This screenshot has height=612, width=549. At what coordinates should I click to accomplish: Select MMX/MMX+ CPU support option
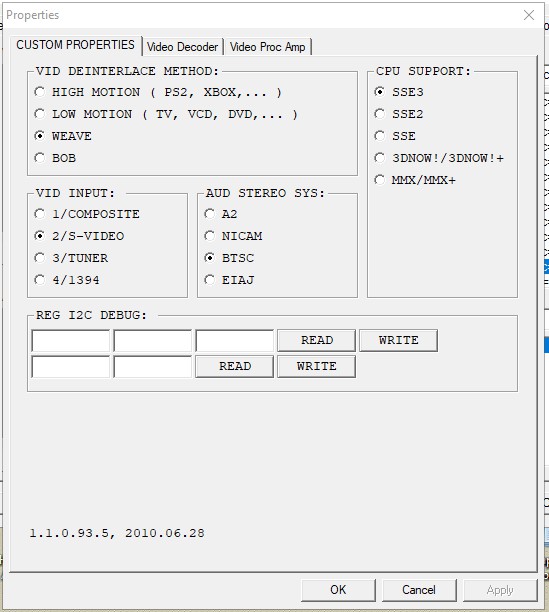(x=380, y=180)
